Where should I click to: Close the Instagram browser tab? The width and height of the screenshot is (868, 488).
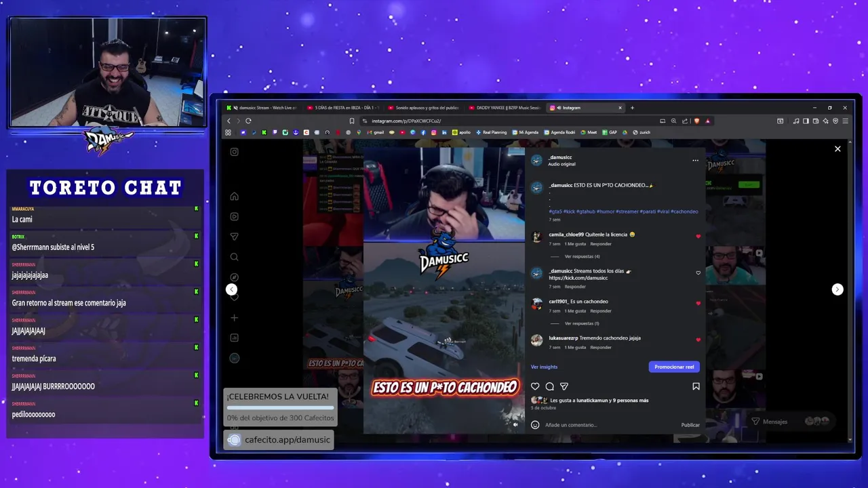(x=620, y=108)
